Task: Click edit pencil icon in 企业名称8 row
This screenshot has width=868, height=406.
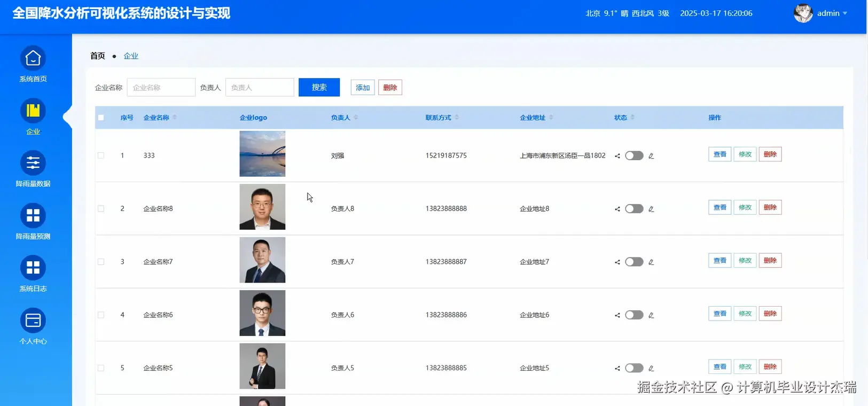Action: pyautogui.click(x=651, y=209)
